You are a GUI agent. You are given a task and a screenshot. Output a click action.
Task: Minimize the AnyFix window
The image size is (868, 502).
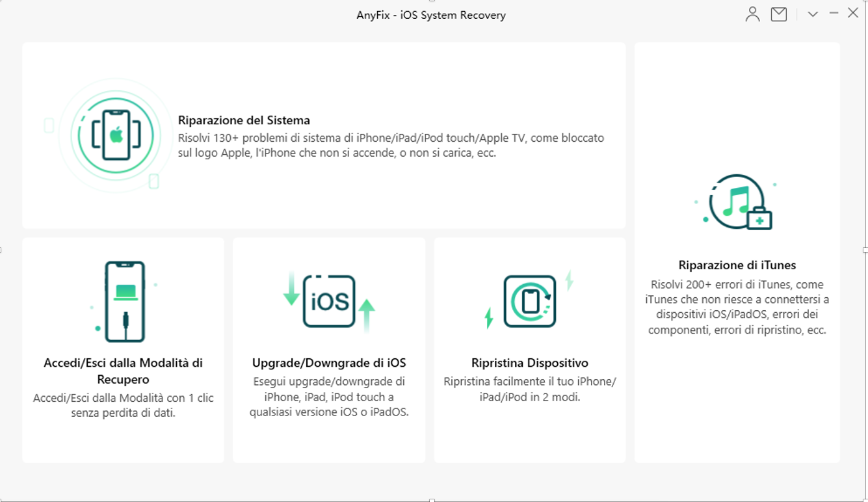[834, 14]
